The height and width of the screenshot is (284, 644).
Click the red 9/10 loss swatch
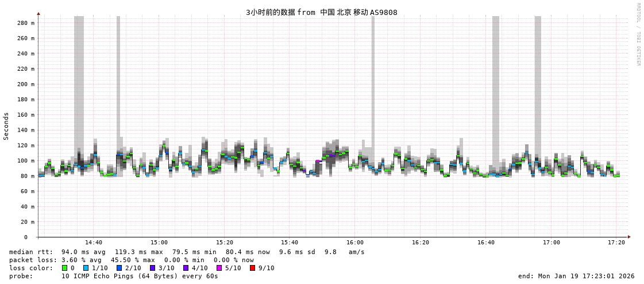(x=252, y=268)
